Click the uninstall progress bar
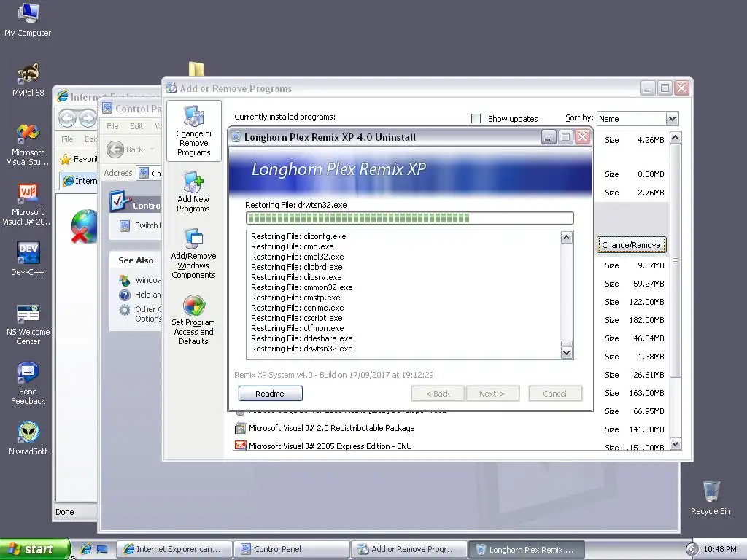This screenshot has height=560, width=747. 410,218
